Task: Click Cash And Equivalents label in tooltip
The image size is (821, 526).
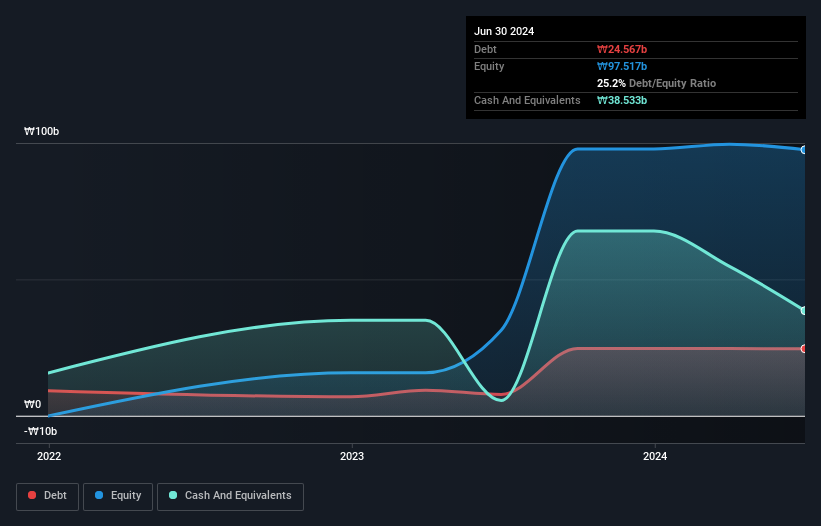Action: (527, 100)
